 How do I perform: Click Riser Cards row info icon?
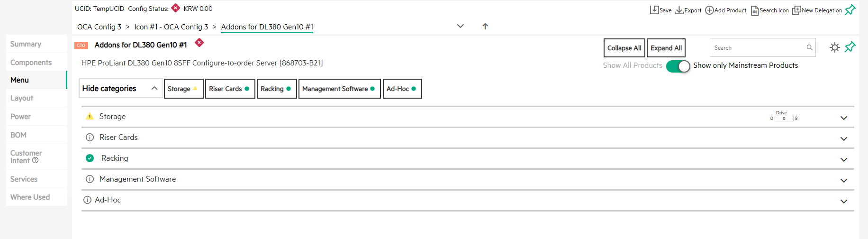[90, 138]
